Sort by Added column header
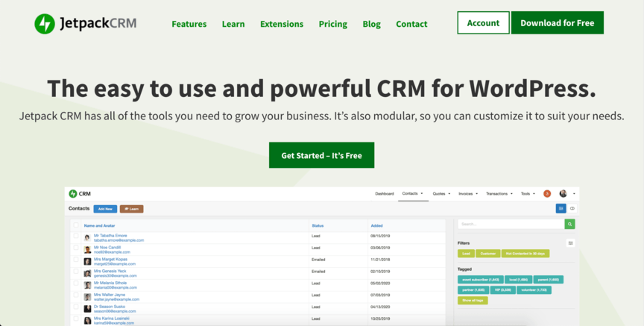 coord(376,226)
